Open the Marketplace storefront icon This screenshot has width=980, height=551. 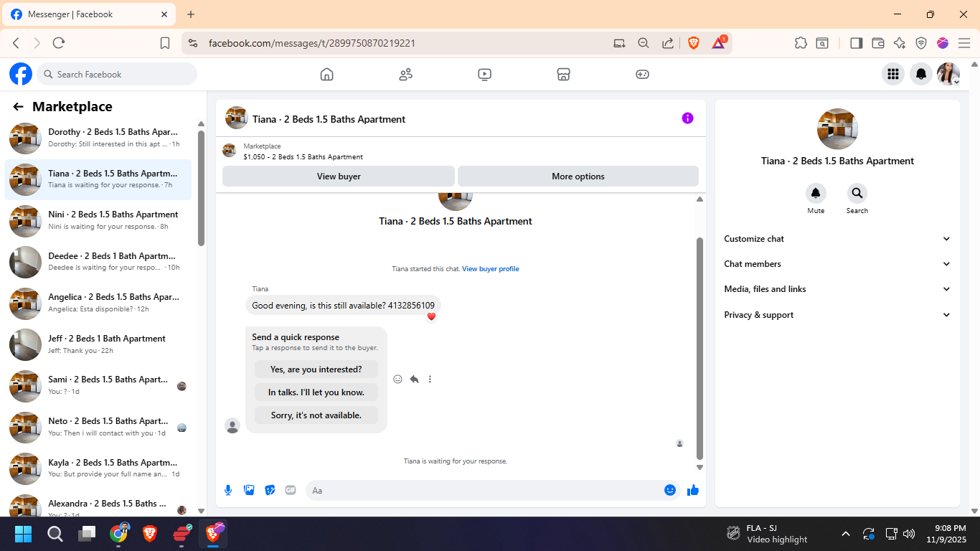(x=564, y=74)
